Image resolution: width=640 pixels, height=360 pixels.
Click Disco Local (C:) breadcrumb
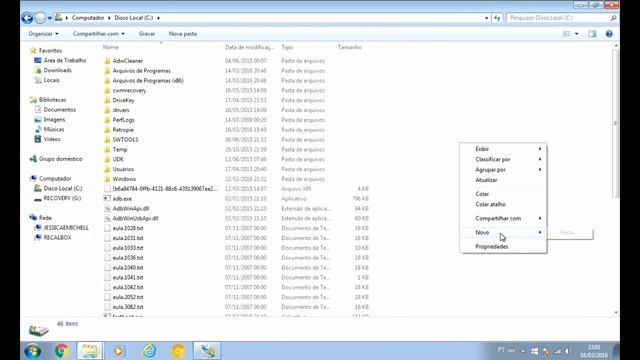(133, 18)
